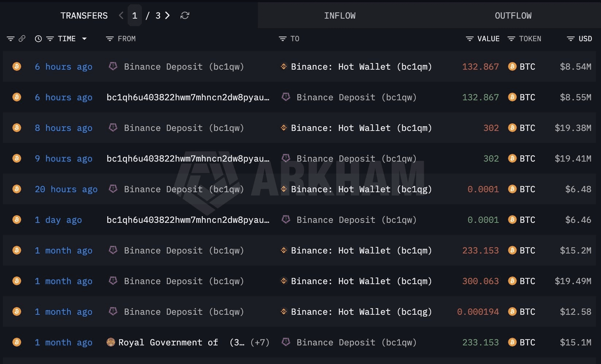Expand the TIME sort dropdown arrow
Image resolution: width=601 pixels, height=364 pixels.
[84, 39]
